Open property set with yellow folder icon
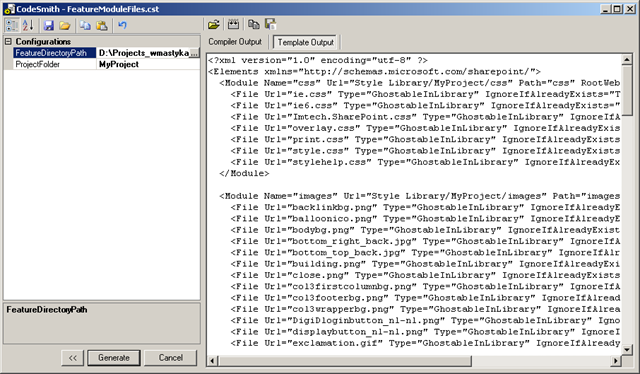This screenshot has width=640, height=374. [x=64, y=26]
